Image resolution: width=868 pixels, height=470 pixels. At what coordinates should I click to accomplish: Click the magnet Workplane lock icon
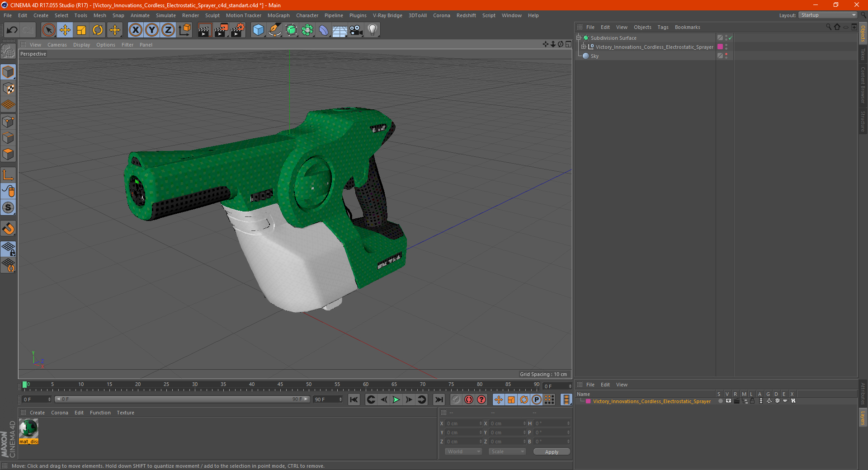[8, 228]
